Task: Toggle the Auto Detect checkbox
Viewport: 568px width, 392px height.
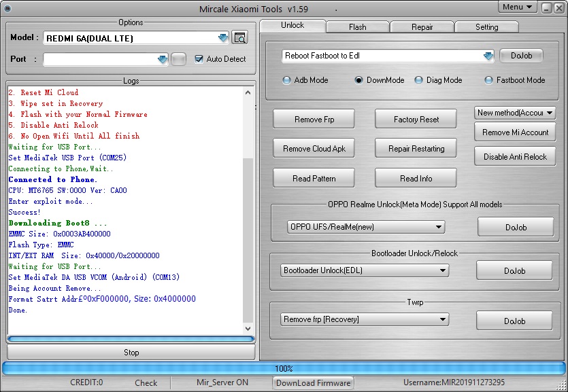Action: tap(199, 59)
